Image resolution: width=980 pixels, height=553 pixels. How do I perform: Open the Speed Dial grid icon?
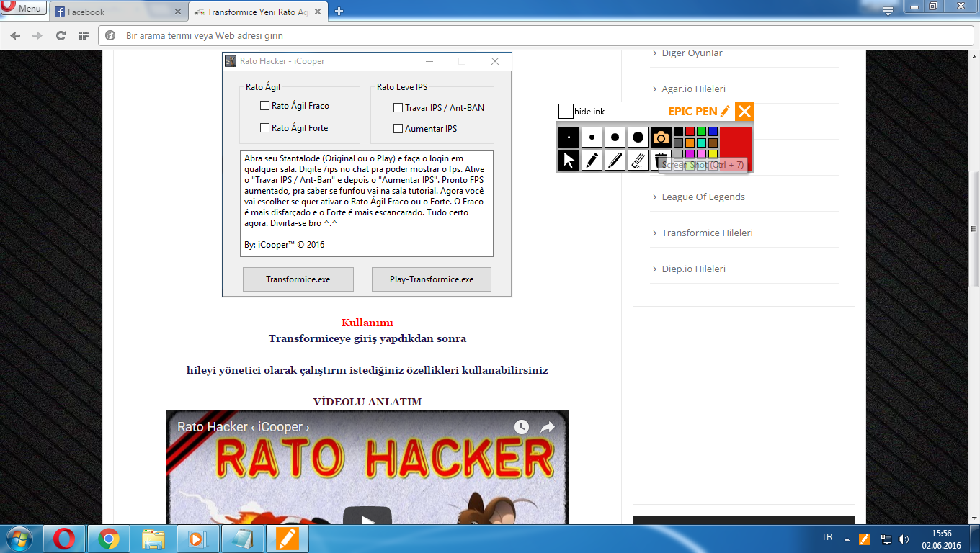pos(84,35)
